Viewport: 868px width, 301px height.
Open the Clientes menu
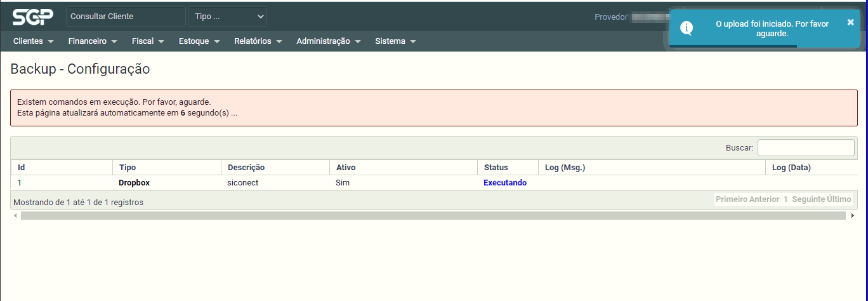point(33,41)
